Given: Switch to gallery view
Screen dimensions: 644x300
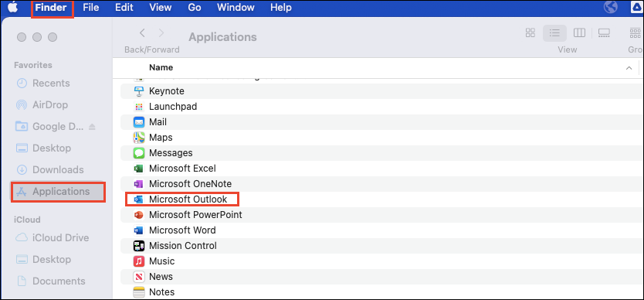Looking at the screenshot, I should 604,33.
